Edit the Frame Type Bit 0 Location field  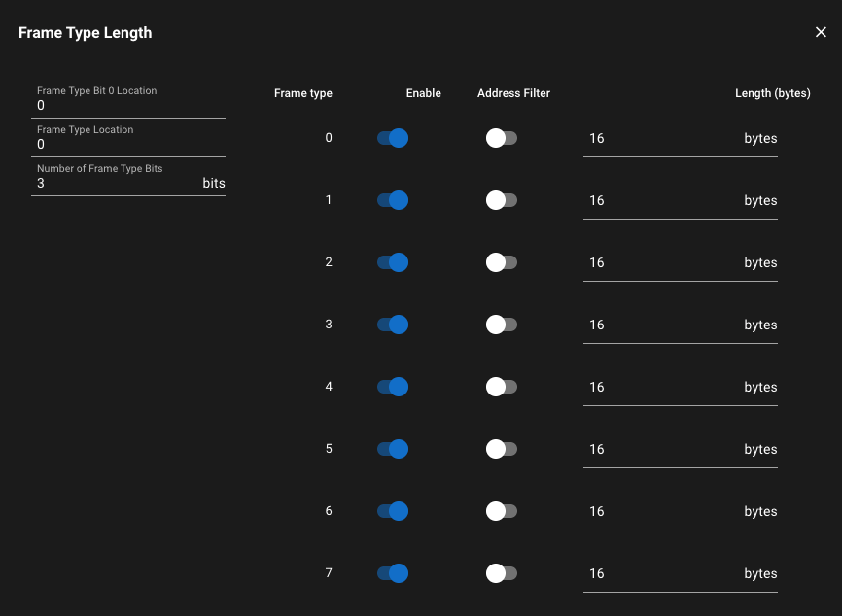126,105
